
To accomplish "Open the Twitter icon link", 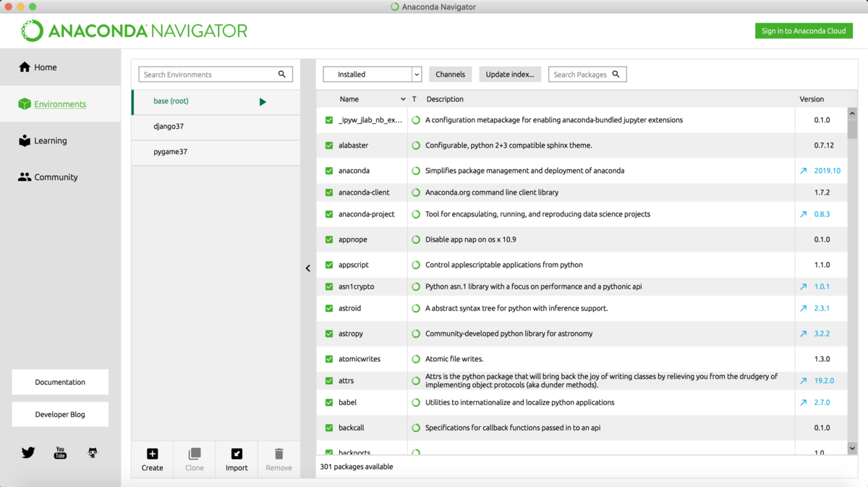I will coord(28,453).
